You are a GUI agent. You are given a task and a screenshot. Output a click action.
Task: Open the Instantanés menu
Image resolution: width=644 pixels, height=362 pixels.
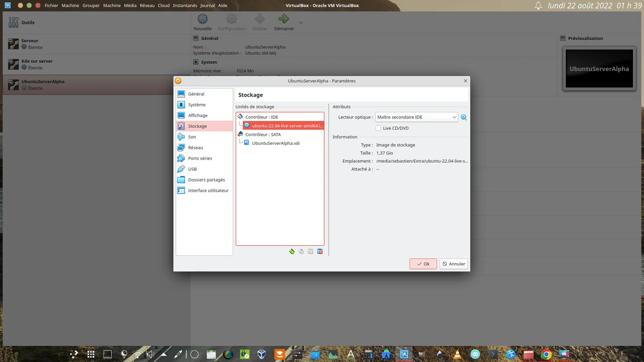pos(185,5)
